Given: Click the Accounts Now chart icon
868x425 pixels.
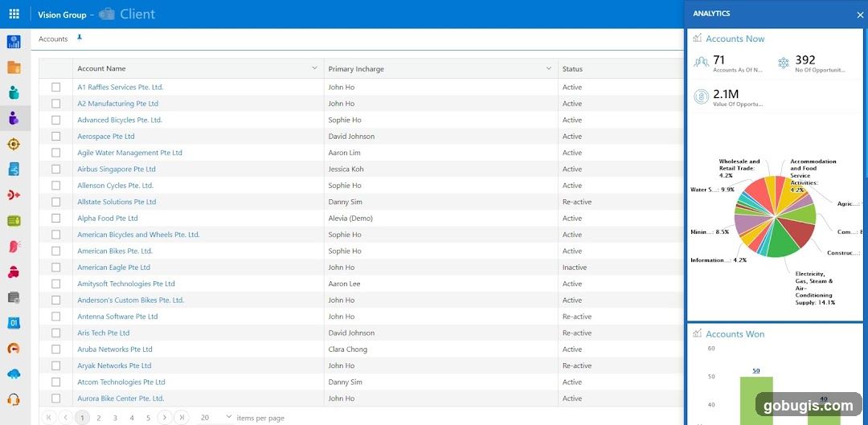Looking at the screenshot, I should [698, 39].
